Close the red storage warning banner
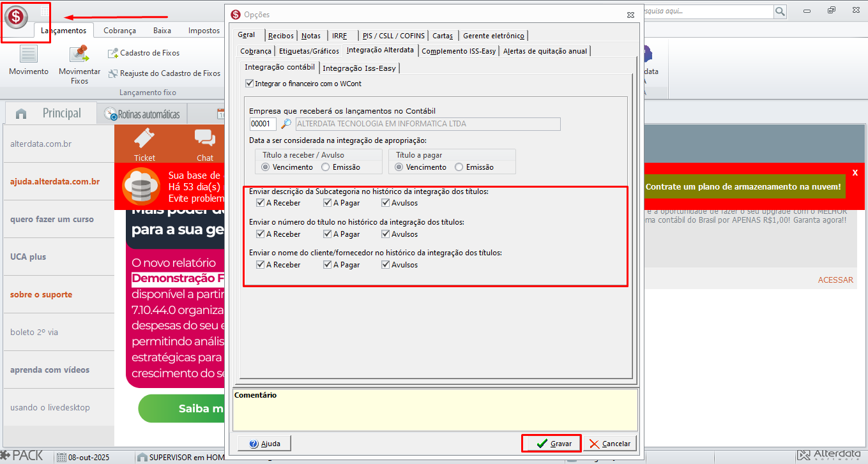This screenshot has height=464, width=868. pyautogui.click(x=855, y=172)
